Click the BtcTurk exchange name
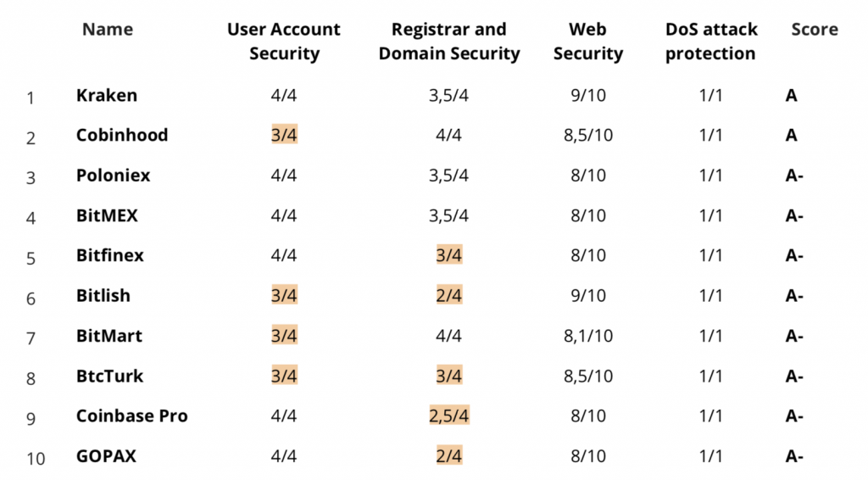Screen dimensions: 868x480 click(109, 376)
